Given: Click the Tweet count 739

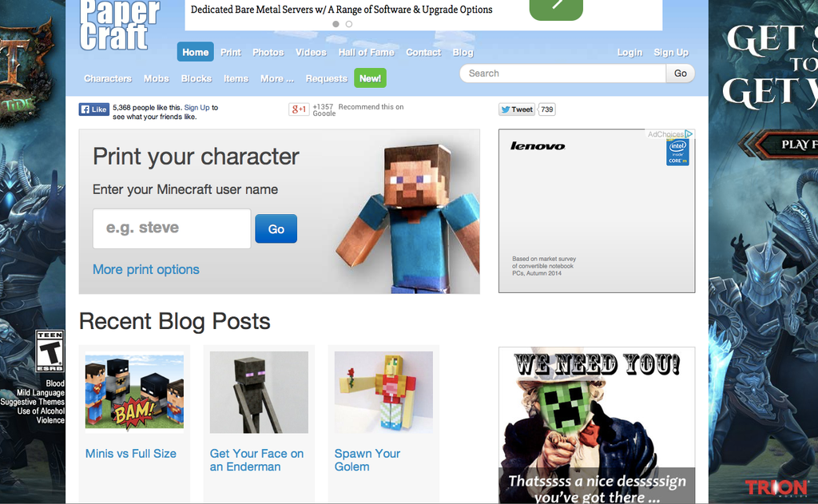Looking at the screenshot, I should pyautogui.click(x=546, y=109).
